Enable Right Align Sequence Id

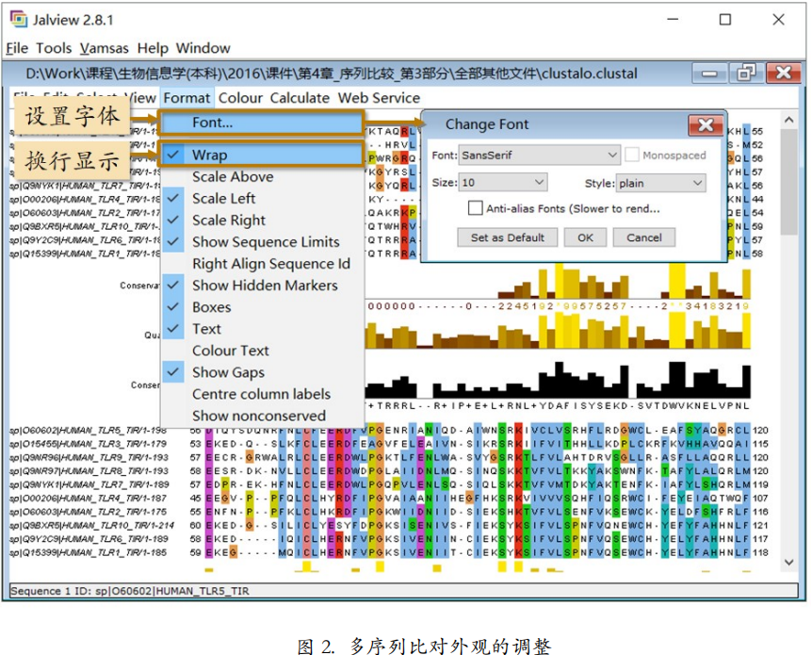tap(262, 264)
